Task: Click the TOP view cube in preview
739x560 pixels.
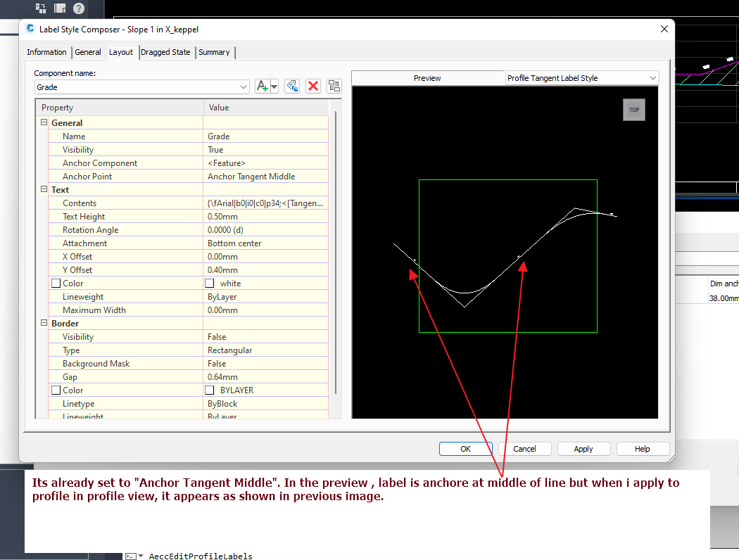Action: [633, 110]
